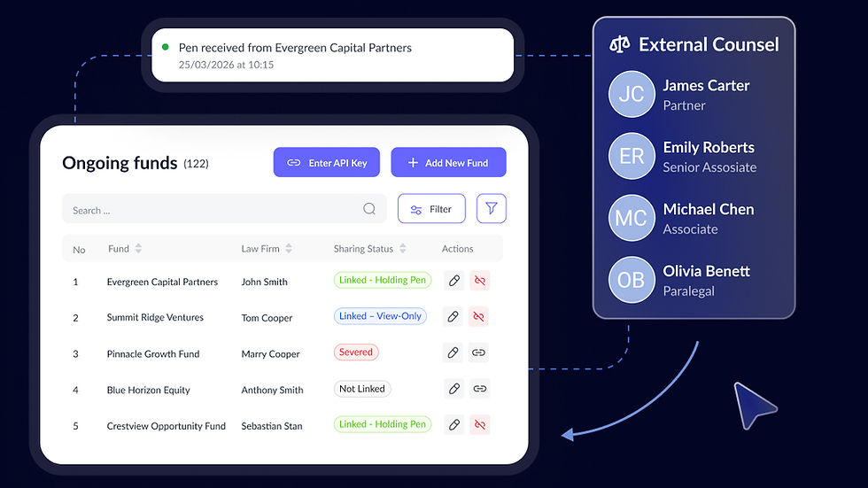
Task: Select fund name Pinnacle Growth Fund
Action: 152,353
